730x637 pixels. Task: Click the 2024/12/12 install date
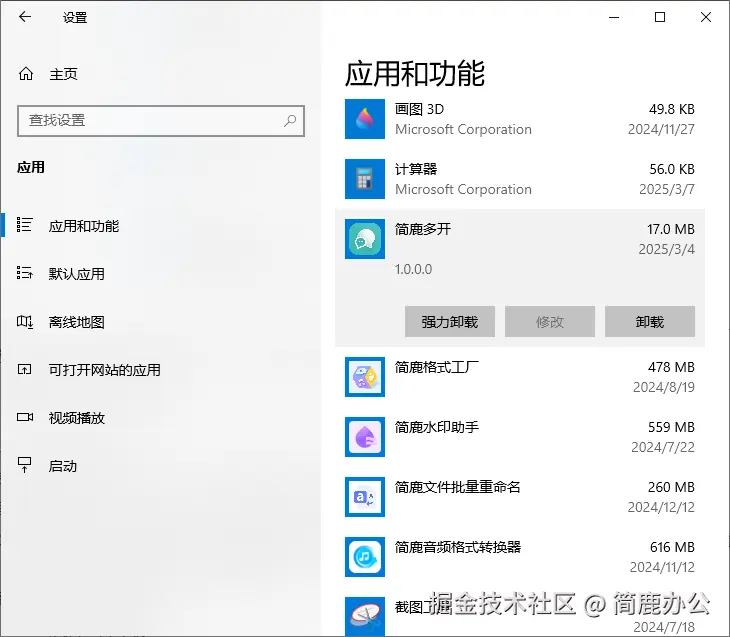coord(661,507)
